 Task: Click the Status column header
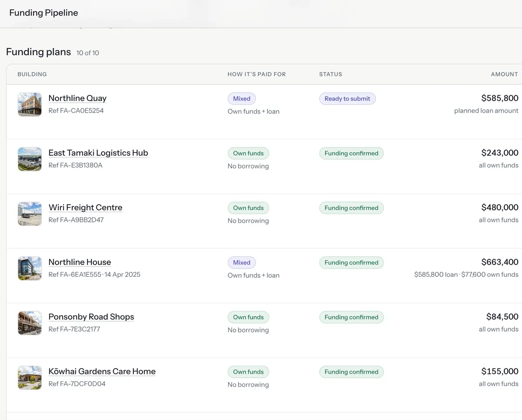331,74
